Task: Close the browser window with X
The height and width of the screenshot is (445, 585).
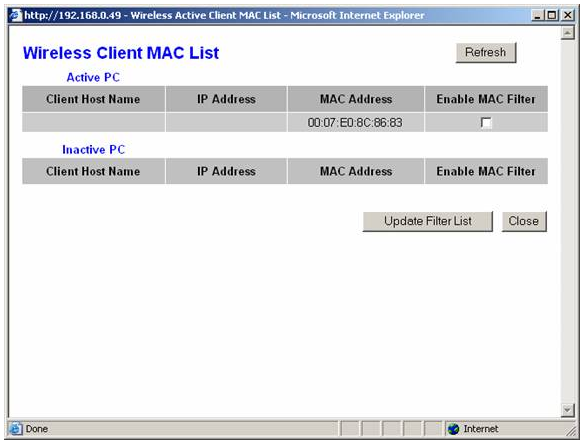Action: (x=567, y=15)
